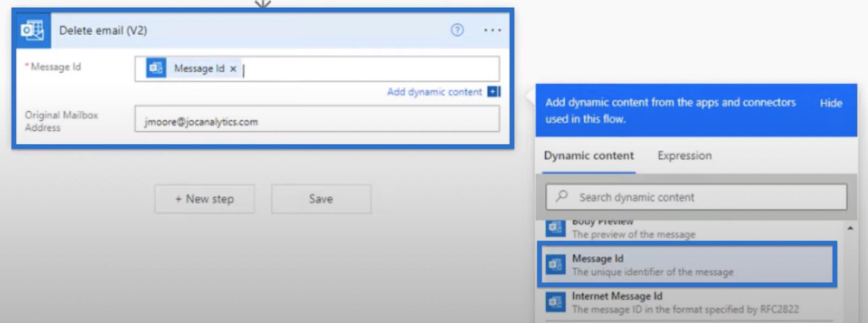
Task: Click the scroll-up arrow of dynamic content list
Action: click(850, 228)
